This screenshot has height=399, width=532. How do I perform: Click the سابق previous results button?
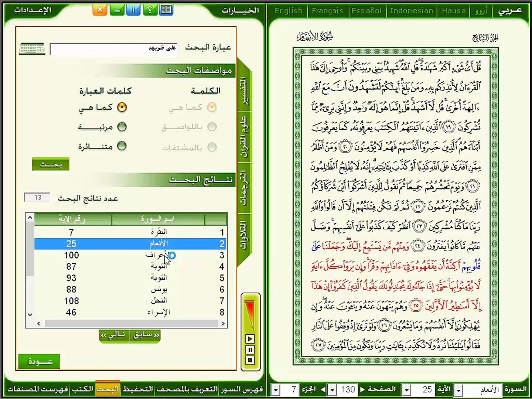point(146,335)
